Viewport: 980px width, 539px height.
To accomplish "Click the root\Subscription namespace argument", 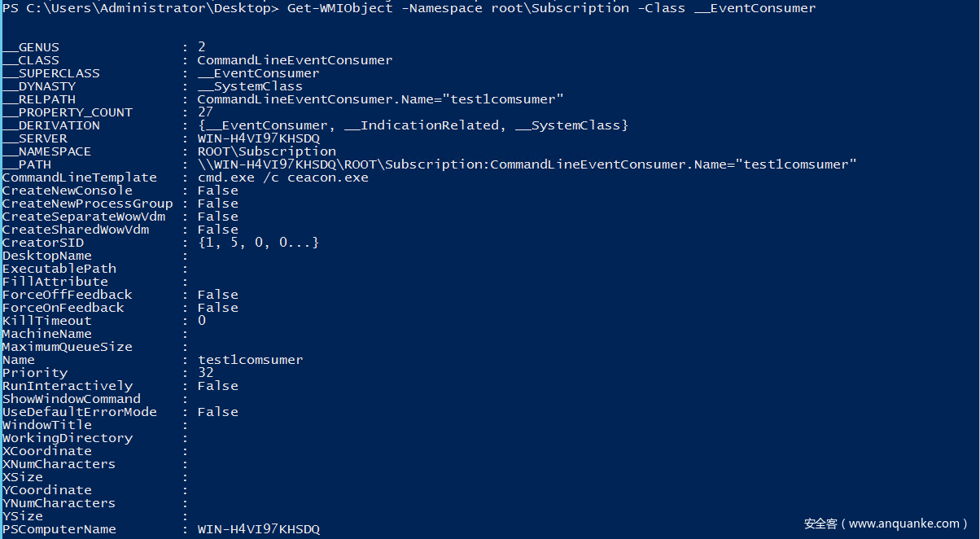I will (x=560, y=8).
